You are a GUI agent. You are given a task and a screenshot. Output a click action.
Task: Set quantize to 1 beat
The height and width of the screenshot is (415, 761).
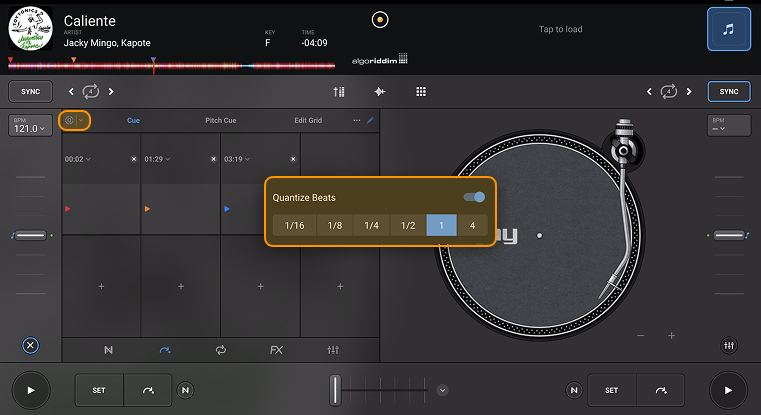coord(441,225)
